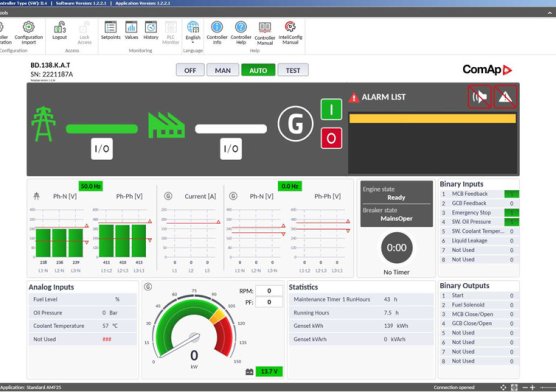Open the Setpoints view
Viewport: 556px width, 392px height.
pyautogui.click(x=111, y=30)
